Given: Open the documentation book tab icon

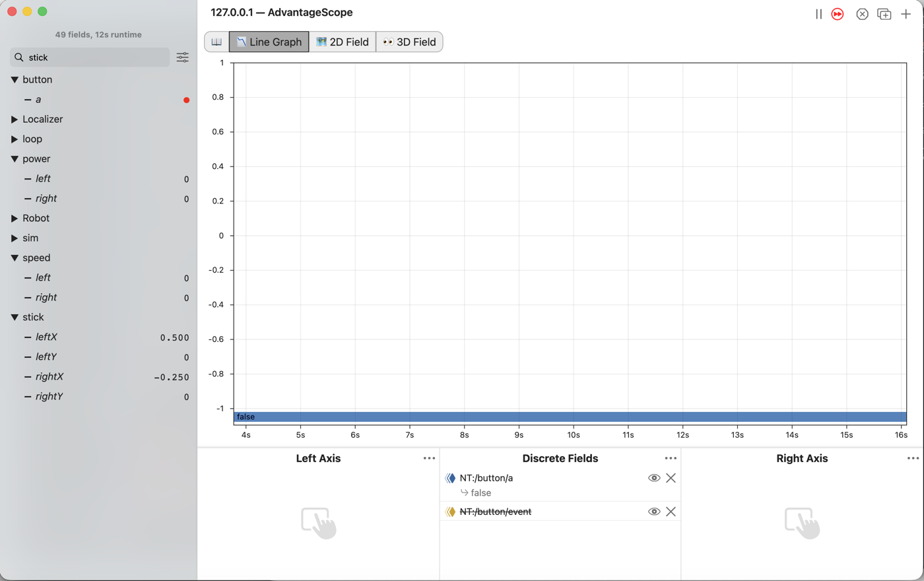Looking at the screenshot, I should [216, 42].
